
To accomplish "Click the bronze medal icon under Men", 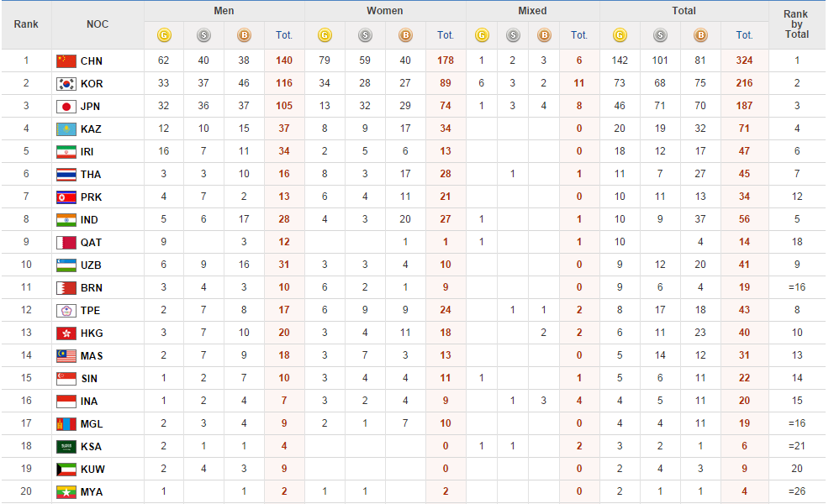I will pyautogui.click(x=244, y=35).
